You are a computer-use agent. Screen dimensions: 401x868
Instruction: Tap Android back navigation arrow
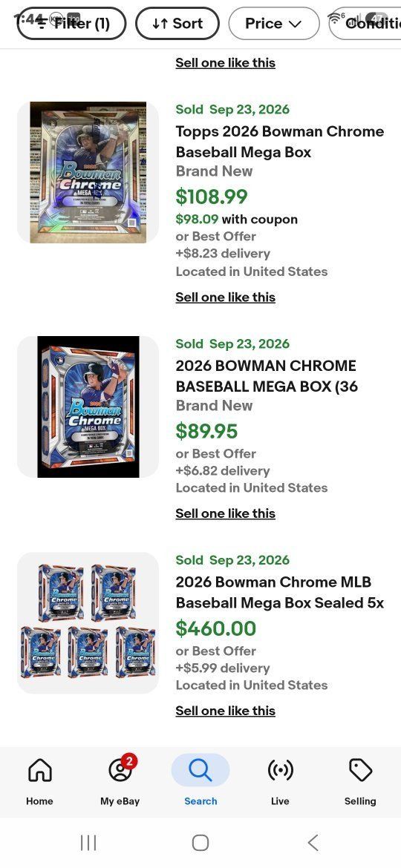click(x=313, y=843)
